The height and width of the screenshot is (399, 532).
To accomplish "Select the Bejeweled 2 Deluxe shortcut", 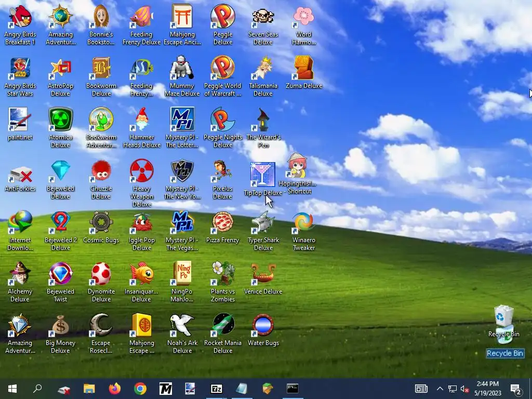I will (x=60, y=222).
